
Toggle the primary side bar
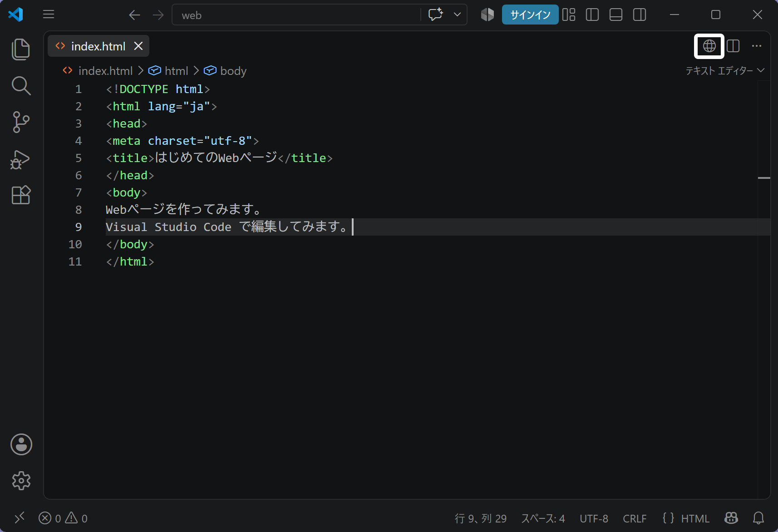[592, 15]
